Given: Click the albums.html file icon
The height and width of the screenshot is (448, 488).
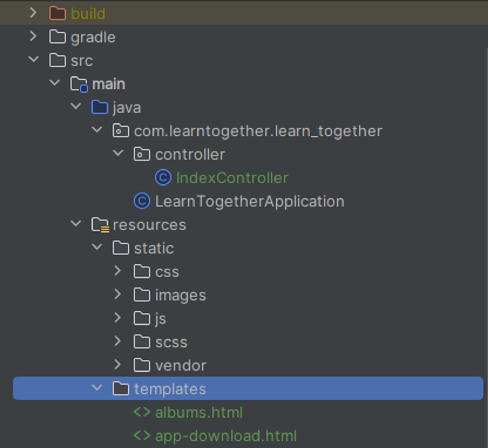Looking at the screenshot, I should pyautogui.click(x=142, y=412).
